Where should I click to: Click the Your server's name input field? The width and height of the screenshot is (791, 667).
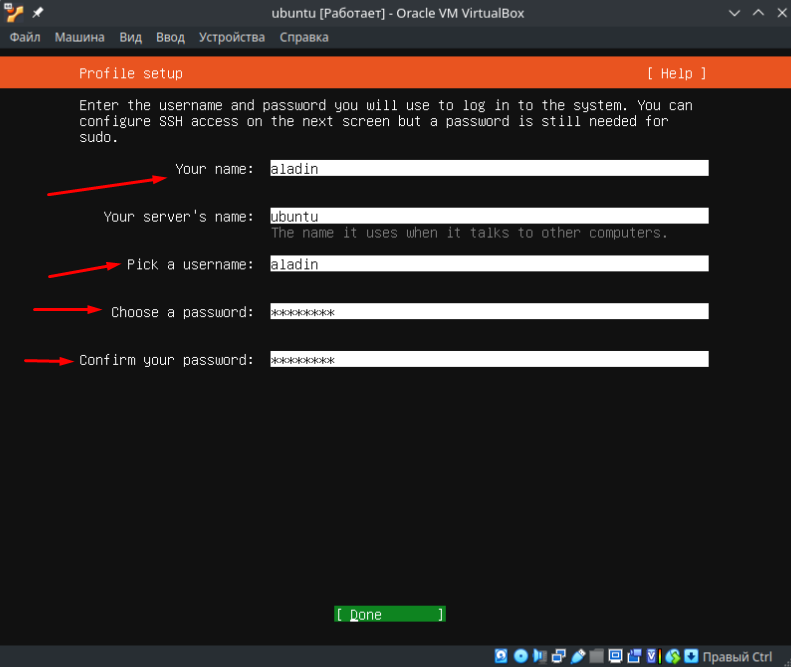tap(489, 216)
